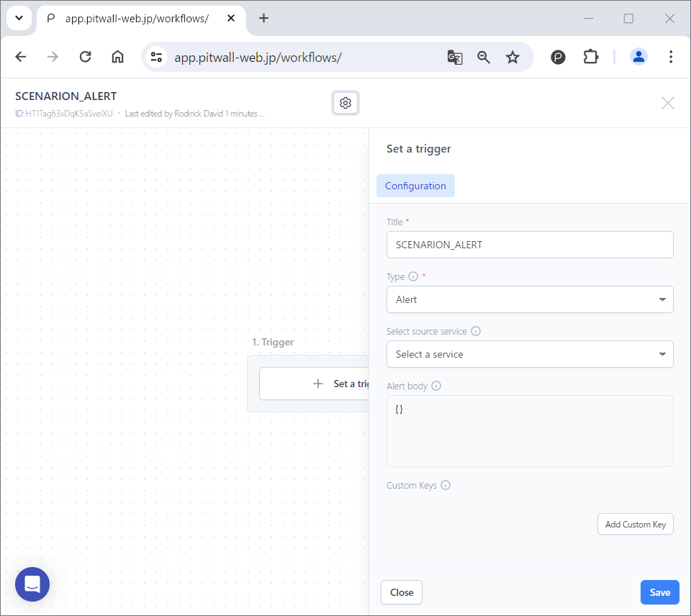Viewport: 691px width, 616px height.
Task: Save the trigger configuration
Action: (659, 592)
